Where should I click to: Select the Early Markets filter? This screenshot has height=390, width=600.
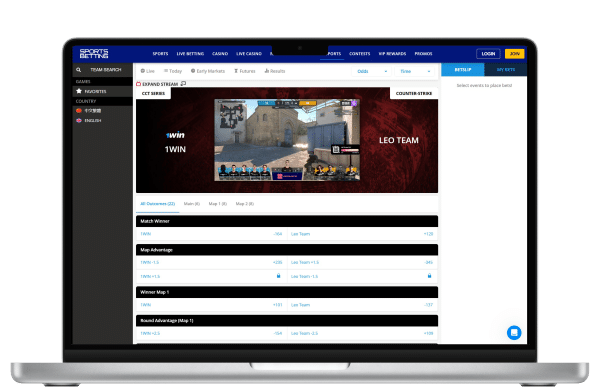[x=208, y=71]
